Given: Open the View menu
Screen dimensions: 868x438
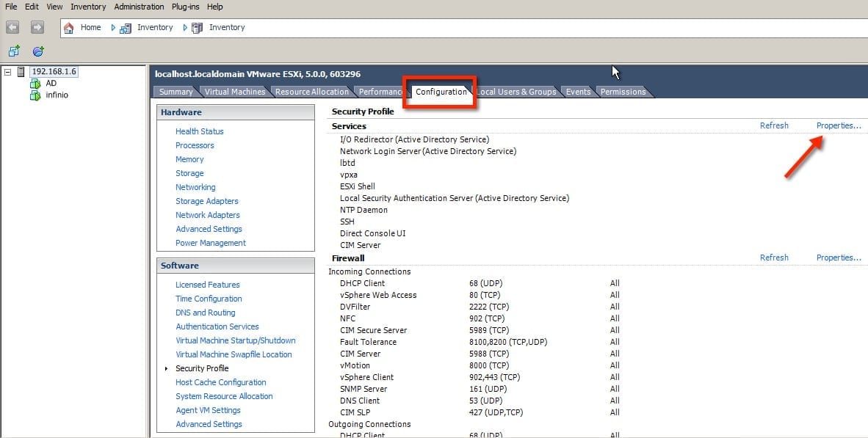Looking at the screenshot, I should tap(54, 7).
